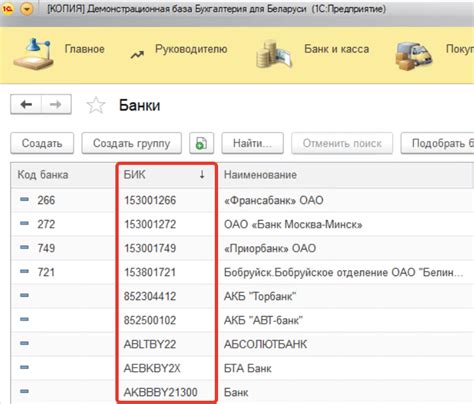Go back with the left arrow button

coord(26,105)
